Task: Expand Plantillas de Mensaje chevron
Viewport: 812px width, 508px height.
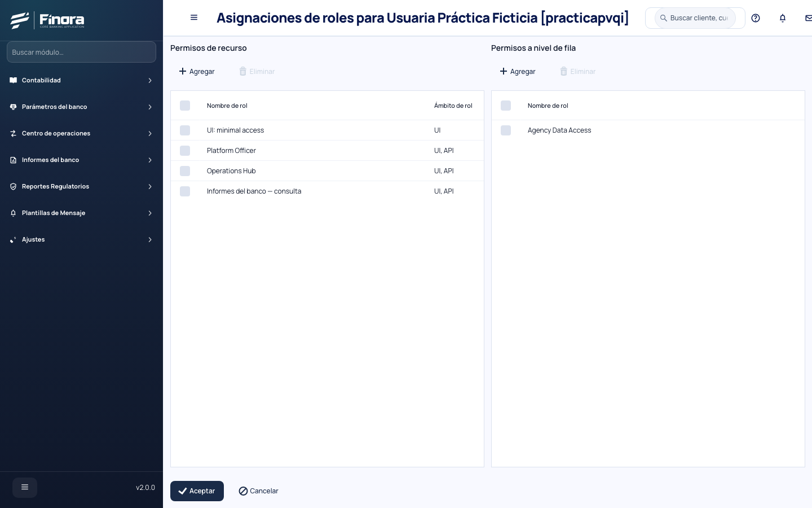Action: point(150,213)
